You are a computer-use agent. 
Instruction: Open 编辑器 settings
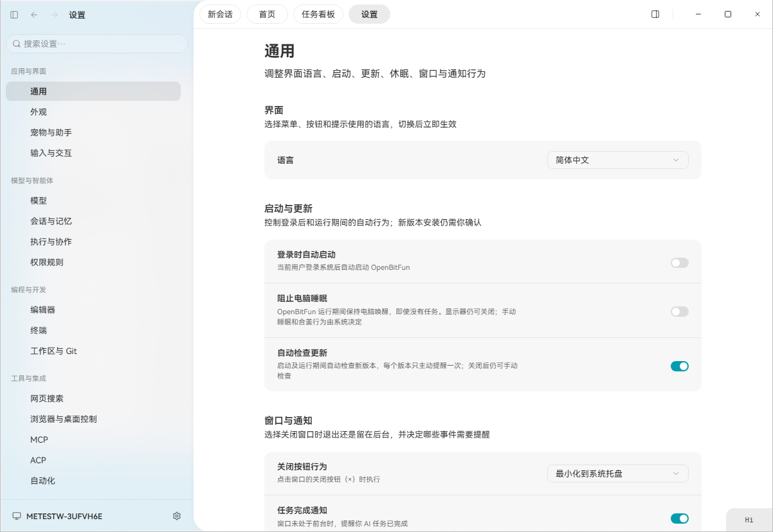click(93, 310)
